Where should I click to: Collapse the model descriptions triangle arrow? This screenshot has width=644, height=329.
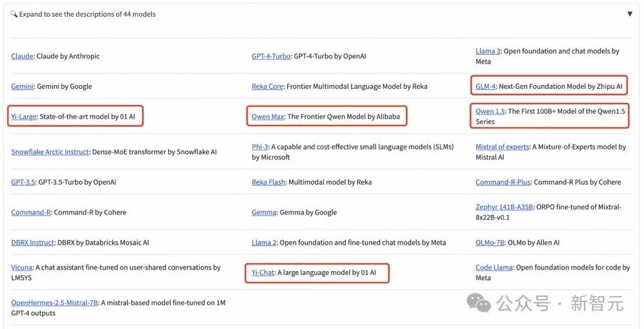coord(630,14)
